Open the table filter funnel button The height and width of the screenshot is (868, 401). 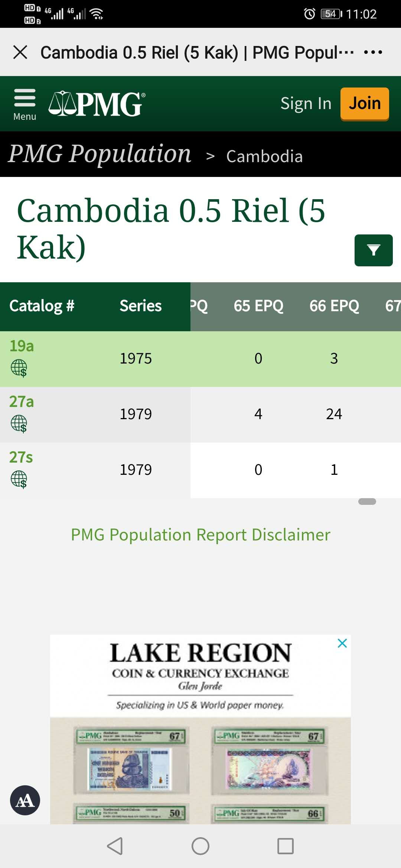click(x=374, y=250)
